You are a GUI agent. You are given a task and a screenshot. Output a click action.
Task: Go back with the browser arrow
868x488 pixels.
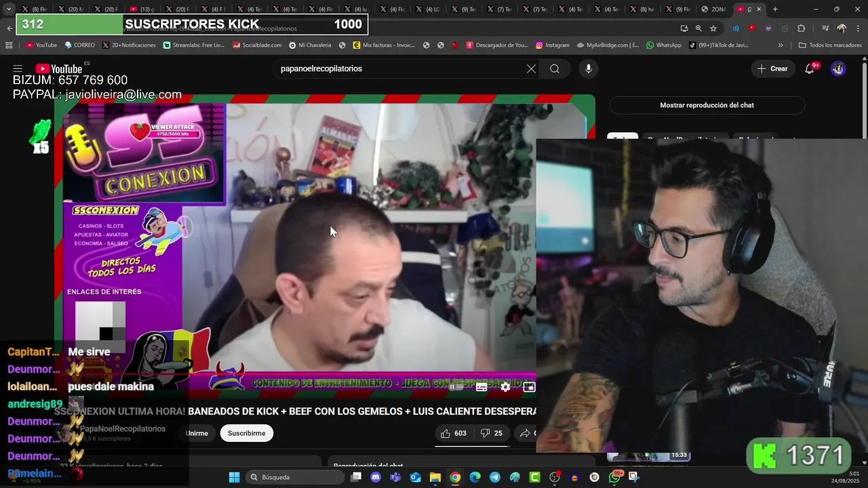[x=9, y=28]
